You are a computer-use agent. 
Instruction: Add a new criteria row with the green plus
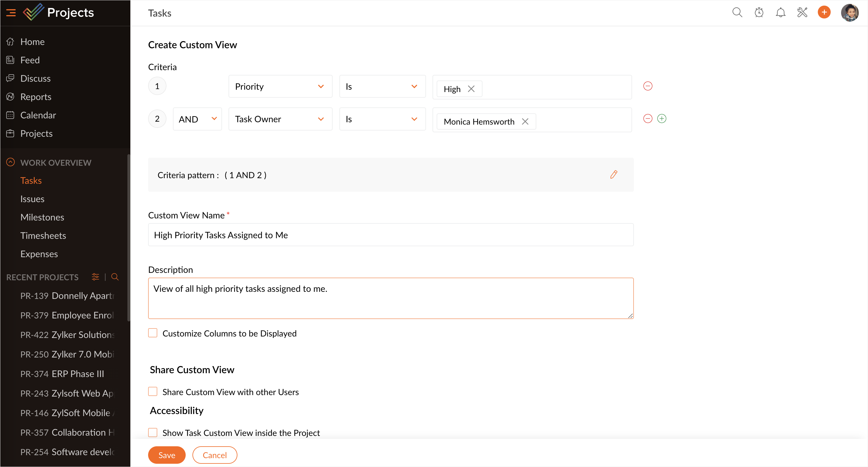[x=661, y=119]
